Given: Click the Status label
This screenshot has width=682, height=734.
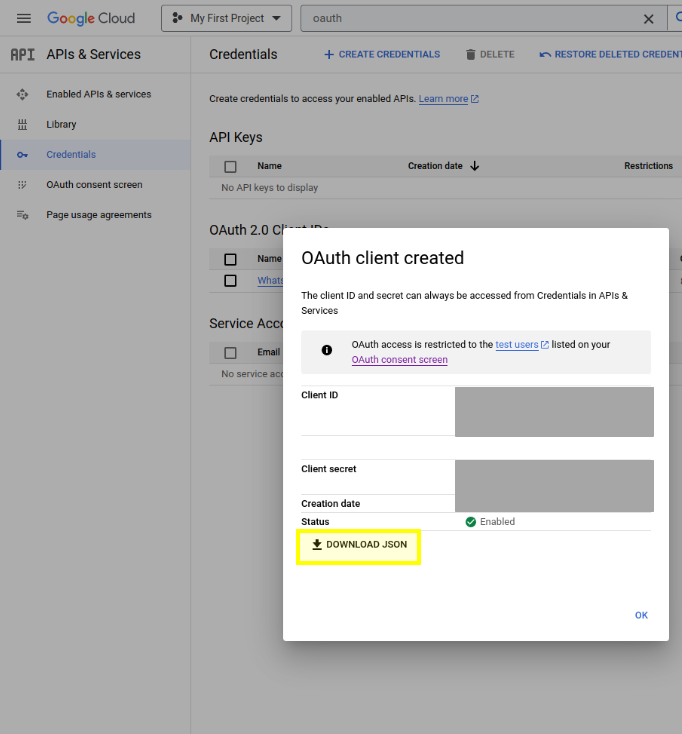Looking at the screenshot, I should point(315,521).
